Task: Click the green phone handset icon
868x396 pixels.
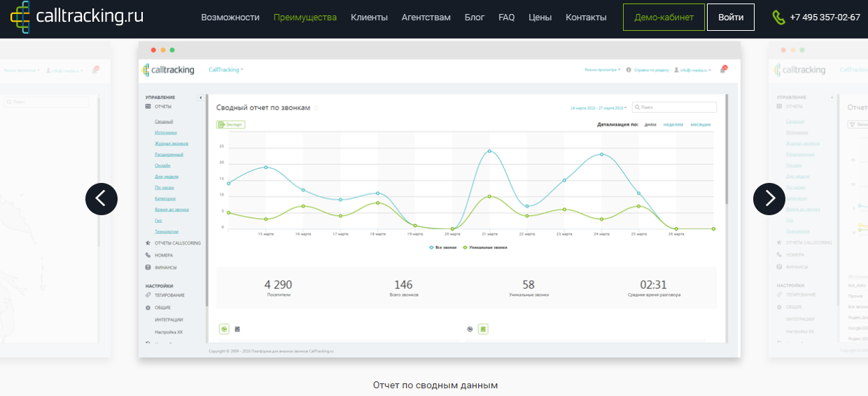Action: [x=778, y=18]
